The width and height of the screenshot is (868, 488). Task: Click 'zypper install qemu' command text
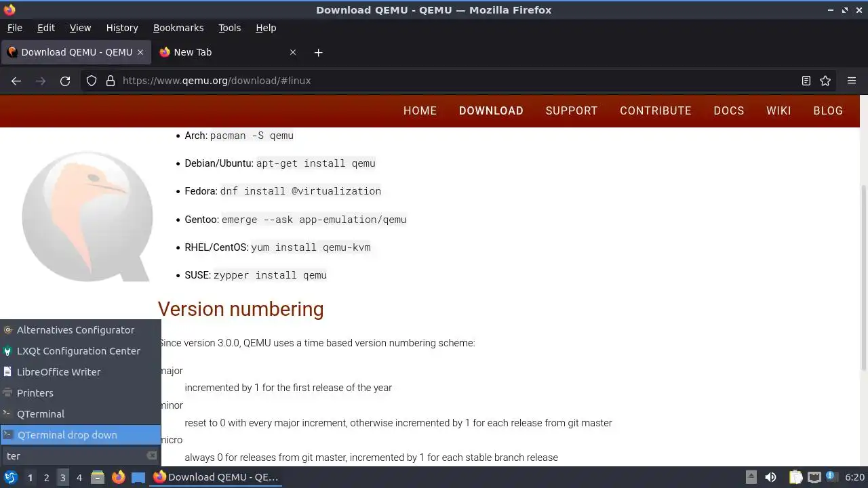270,275
